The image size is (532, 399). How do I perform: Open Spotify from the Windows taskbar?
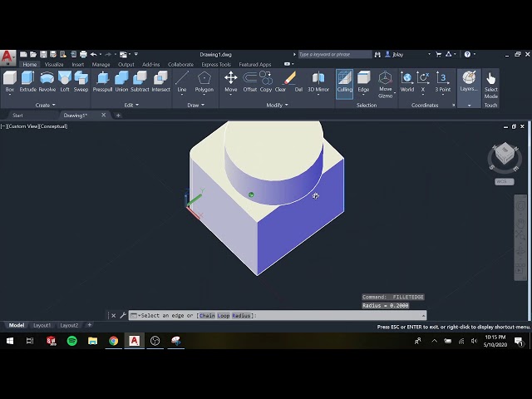point(72,341)
